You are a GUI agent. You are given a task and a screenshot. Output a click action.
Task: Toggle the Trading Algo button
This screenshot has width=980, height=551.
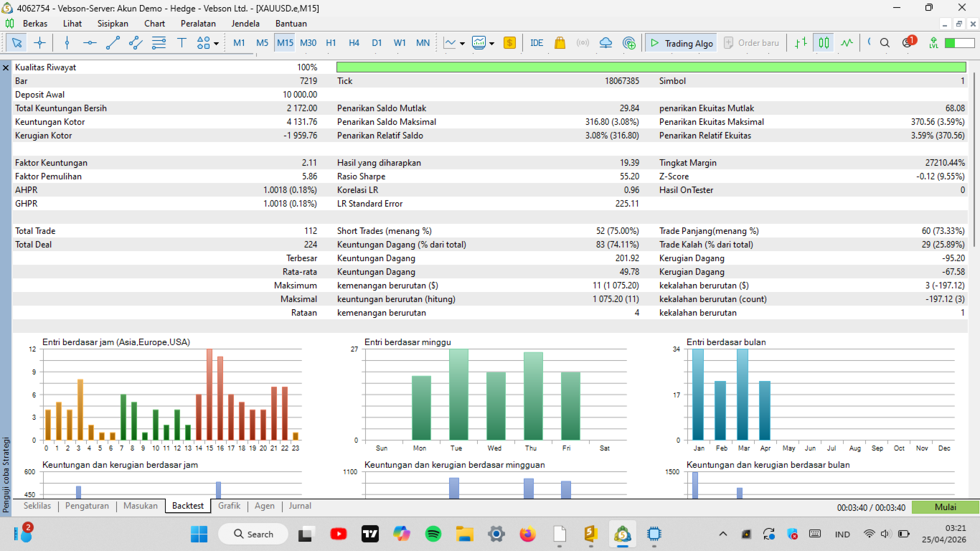[681, 43]
